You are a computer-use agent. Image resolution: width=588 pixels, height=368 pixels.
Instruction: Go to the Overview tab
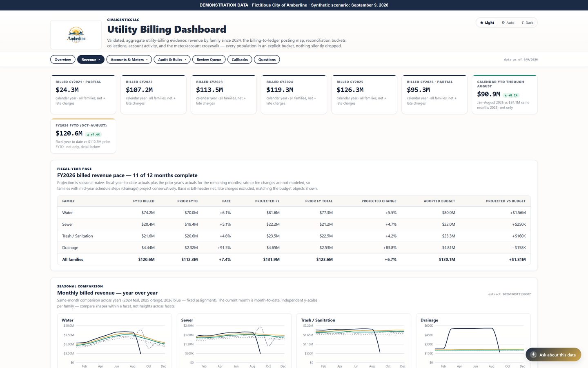click(x=63, y=60)
